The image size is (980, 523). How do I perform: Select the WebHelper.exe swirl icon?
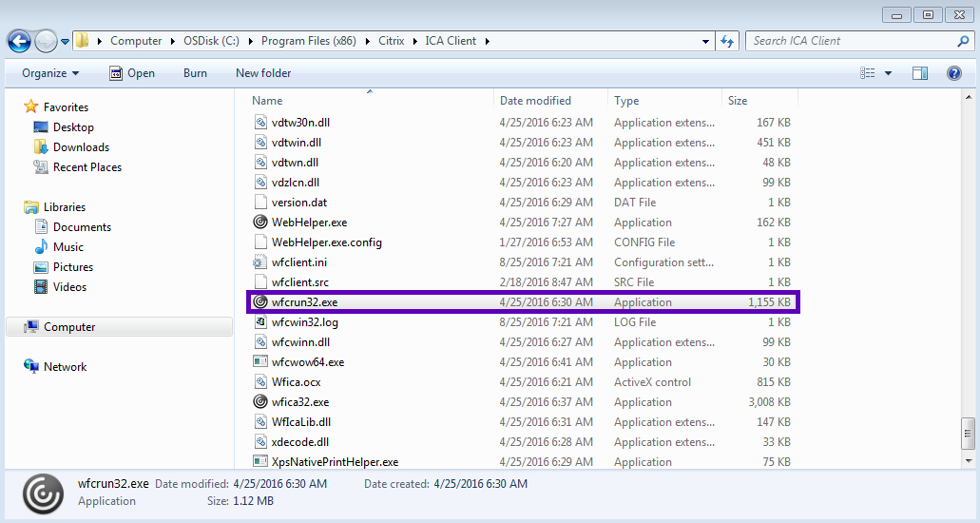point(260,223)
